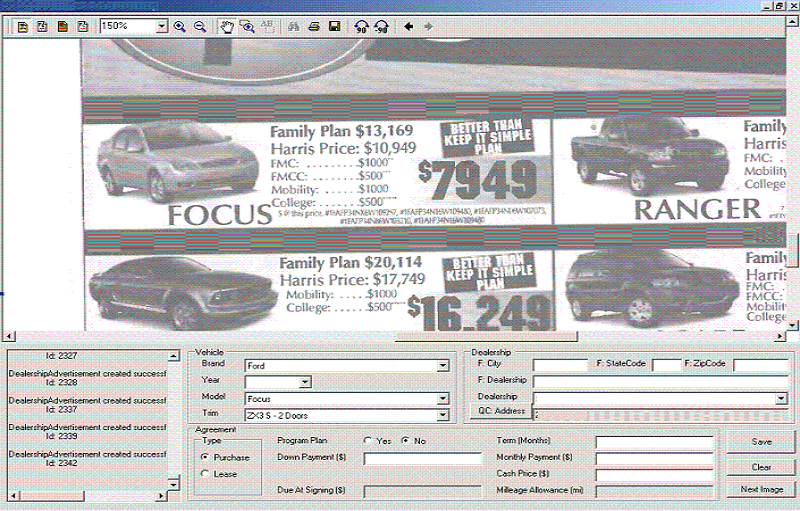The image size is (800, 511).
Task: Click the image viewer horizontal scrollbar thumb
Action: pyautogui.click(x=486, y=337)
